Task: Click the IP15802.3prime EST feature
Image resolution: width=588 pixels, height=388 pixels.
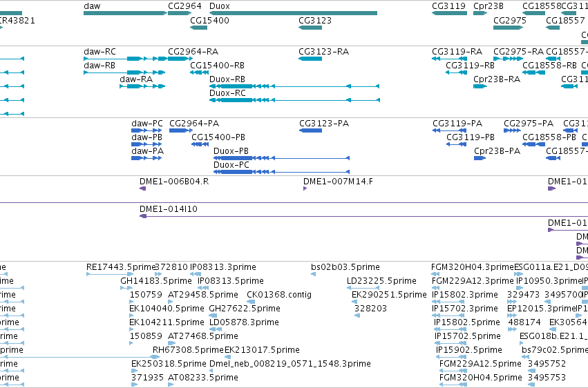Action: point(450,302)
